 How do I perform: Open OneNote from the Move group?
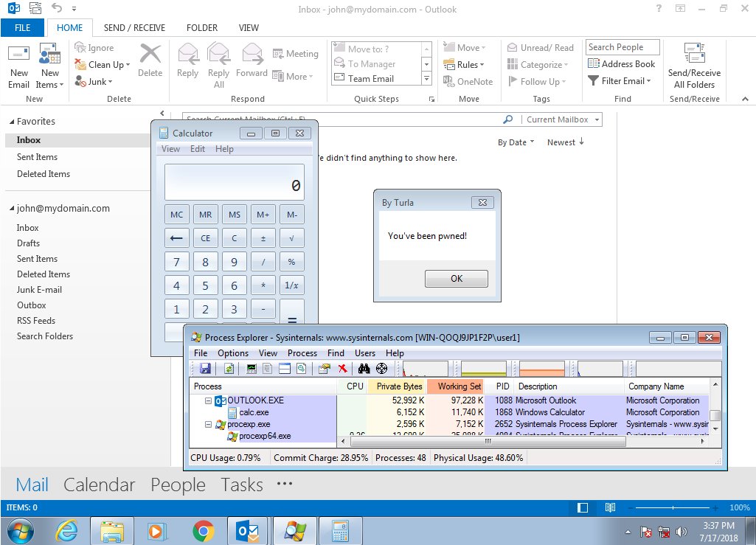pyautogui.click(x=468, y=82)
